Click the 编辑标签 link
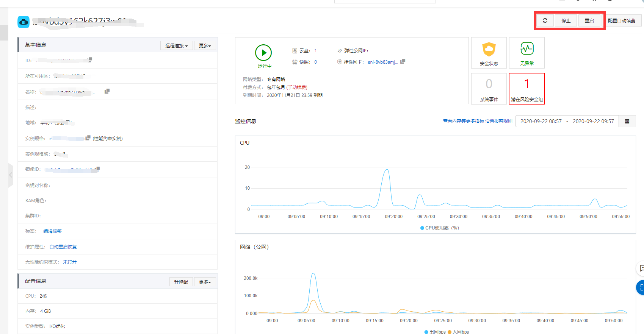The width and height of the screenshot is (644, 334). [x=52, y=231]
